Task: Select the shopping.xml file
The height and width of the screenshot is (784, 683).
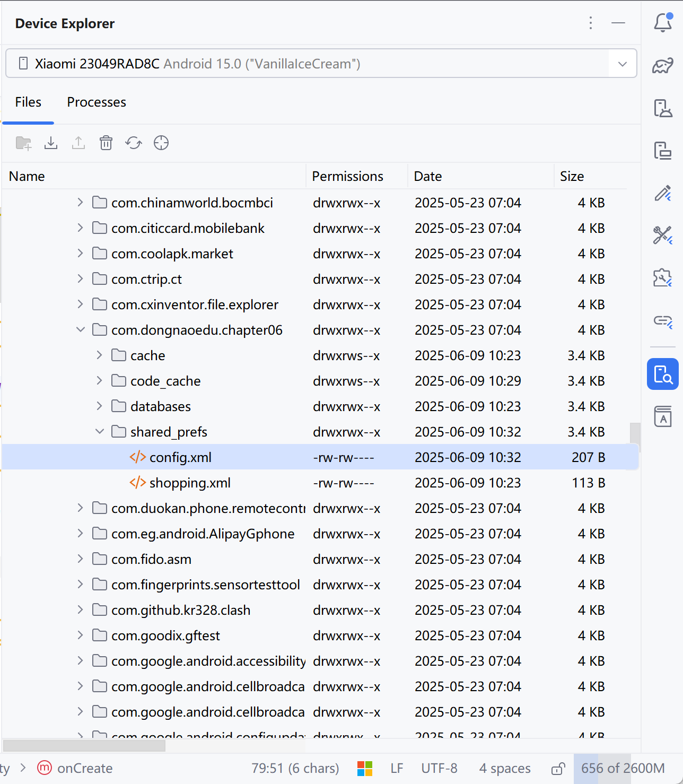Action: (190, 483)
